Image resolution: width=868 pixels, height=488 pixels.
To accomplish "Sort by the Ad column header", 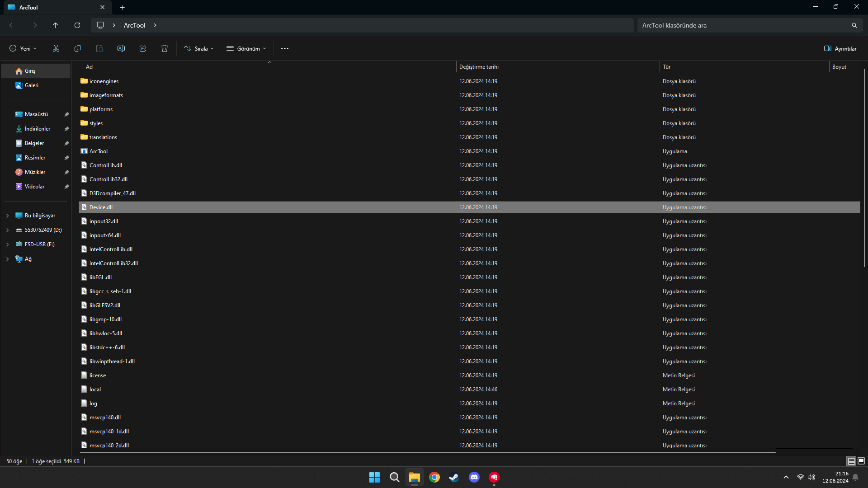I will (268, 67).
